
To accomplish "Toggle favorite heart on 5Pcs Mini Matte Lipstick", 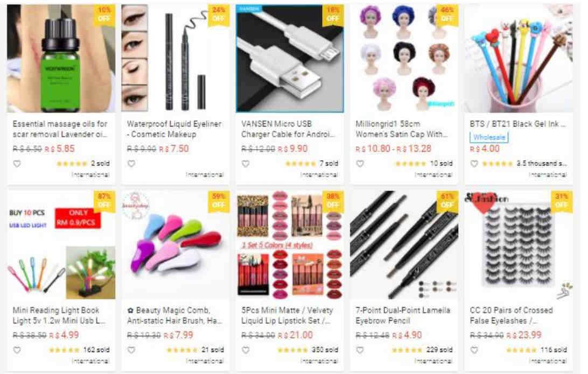I will click(x=246, y=350).
